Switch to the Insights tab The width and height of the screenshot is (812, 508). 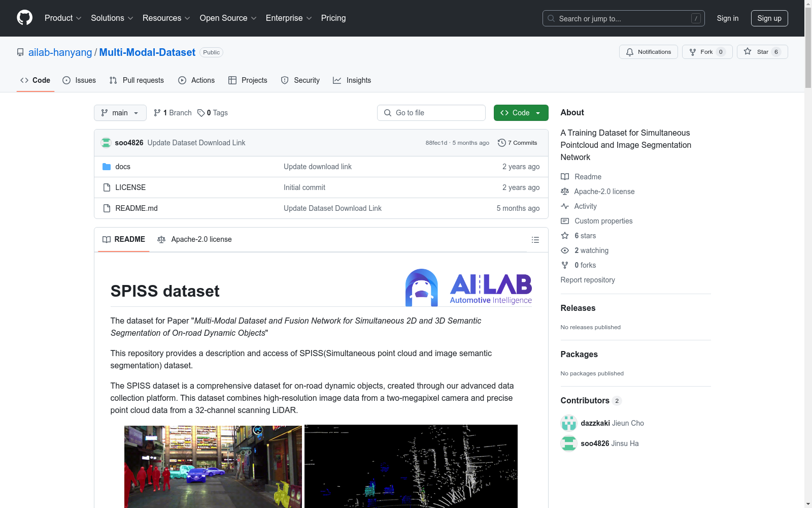[352, 80]
